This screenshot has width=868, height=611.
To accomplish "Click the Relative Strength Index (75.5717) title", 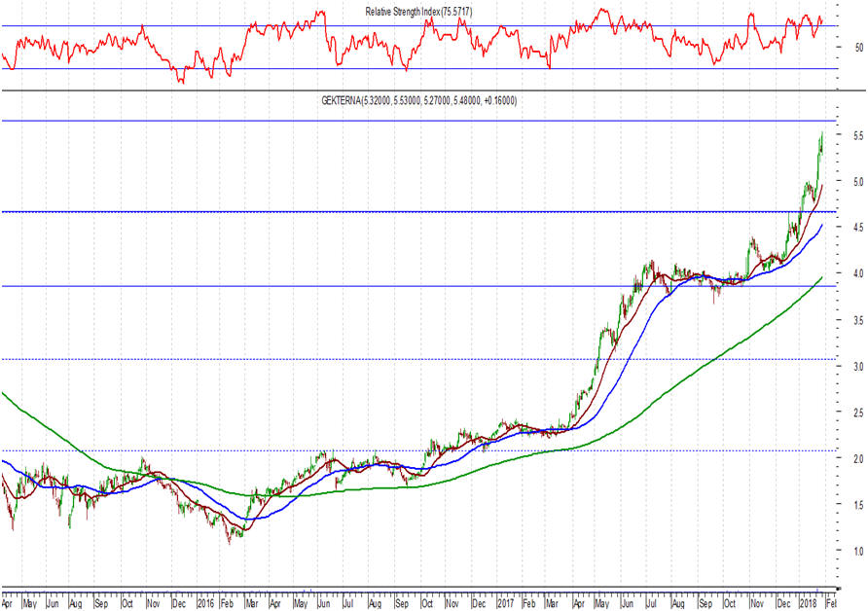I will 418,11.
